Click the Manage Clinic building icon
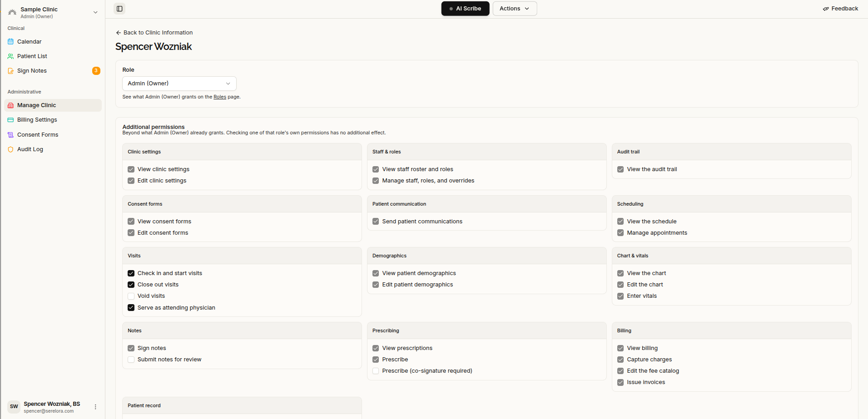Screen dimensions: 868x419 pyautogui.click(x=10, y=105)
